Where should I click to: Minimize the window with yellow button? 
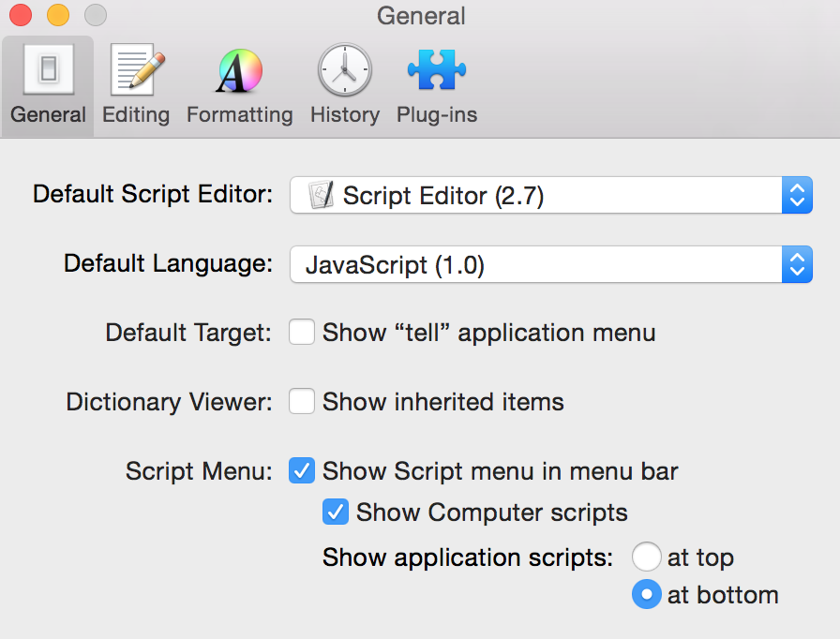point(58,14)
